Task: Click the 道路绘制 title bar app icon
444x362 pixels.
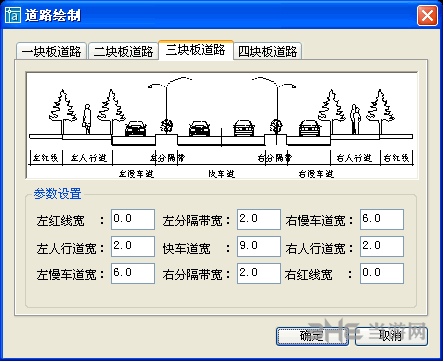Action: 13,15
